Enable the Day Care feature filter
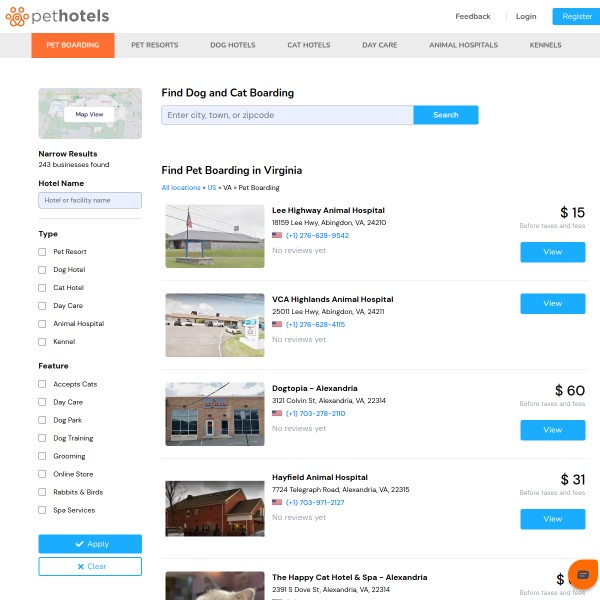This screenshot has height=600, width=600. coord(42,402)
